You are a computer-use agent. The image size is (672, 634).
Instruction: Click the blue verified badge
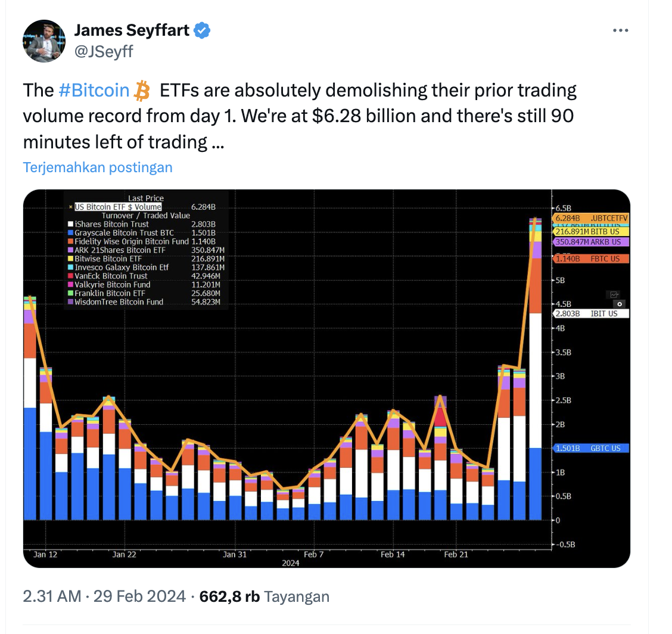[x=202, y=30]
